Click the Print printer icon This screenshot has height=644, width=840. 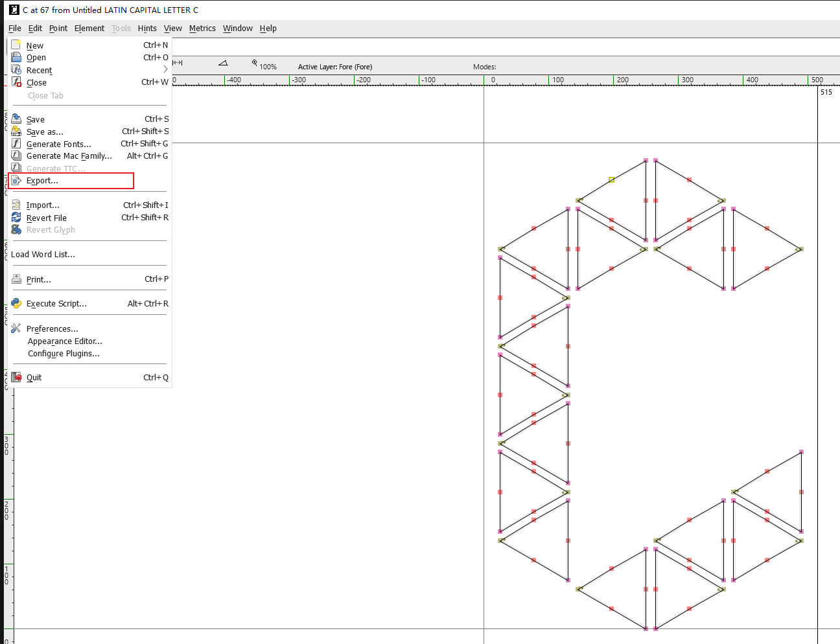[x=16, y=279]
